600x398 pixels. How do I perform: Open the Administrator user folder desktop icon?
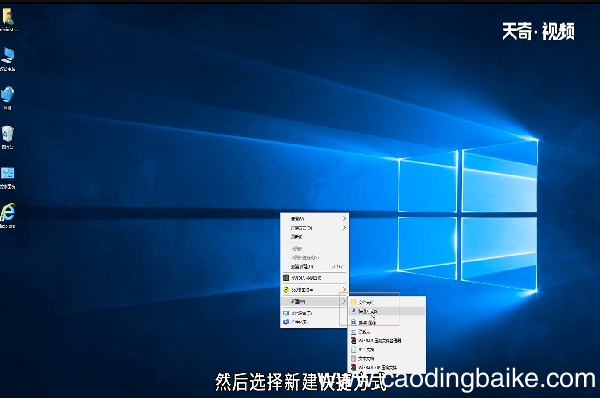point(8,20)
